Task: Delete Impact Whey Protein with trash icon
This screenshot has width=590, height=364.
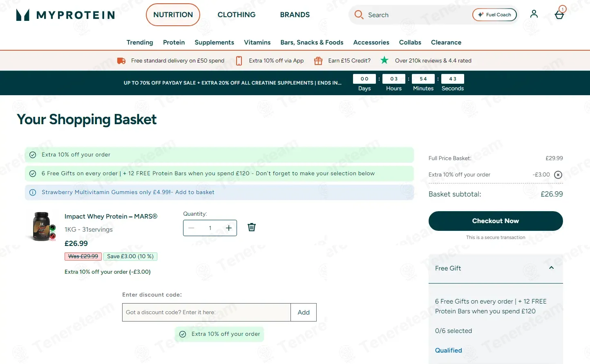Action: tap(252, 227)
